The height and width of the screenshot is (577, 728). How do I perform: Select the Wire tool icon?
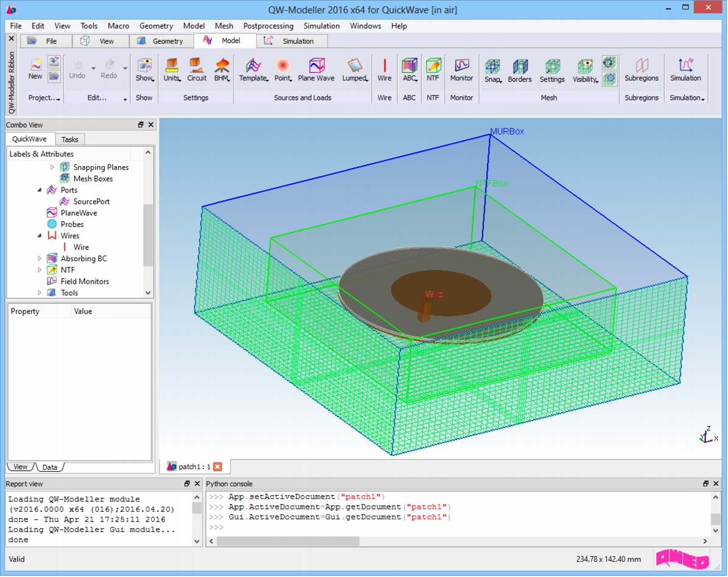[385, 66]
